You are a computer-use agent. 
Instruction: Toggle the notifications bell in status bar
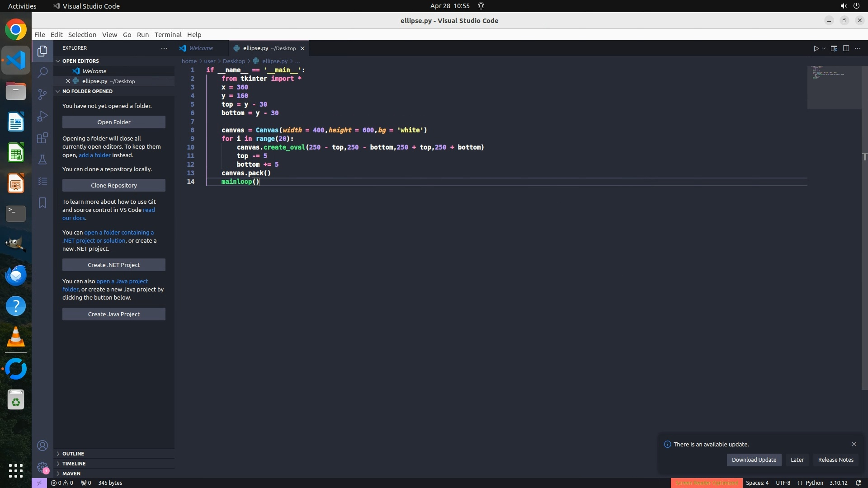pyautogui.click(x=858, y=483)
